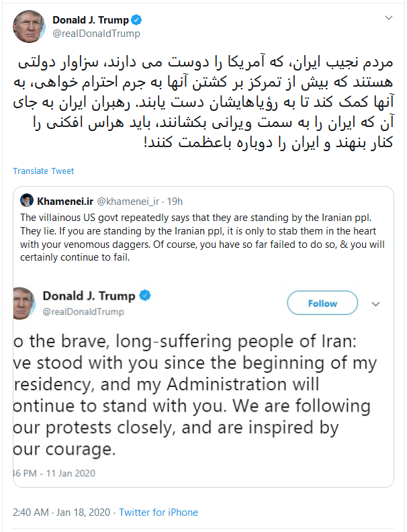Click the embedded tweet's Trump avatar
The image size is (407, 532).
pos(24,302)
